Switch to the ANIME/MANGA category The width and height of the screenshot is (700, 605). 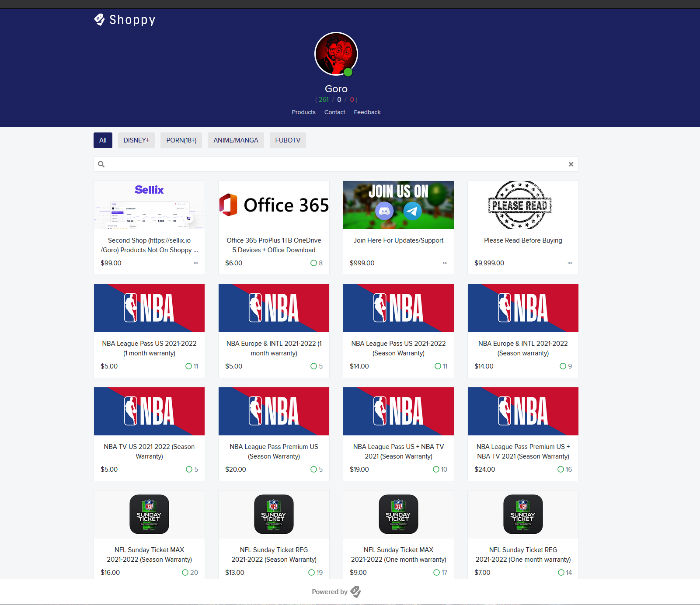click(236, 140)
